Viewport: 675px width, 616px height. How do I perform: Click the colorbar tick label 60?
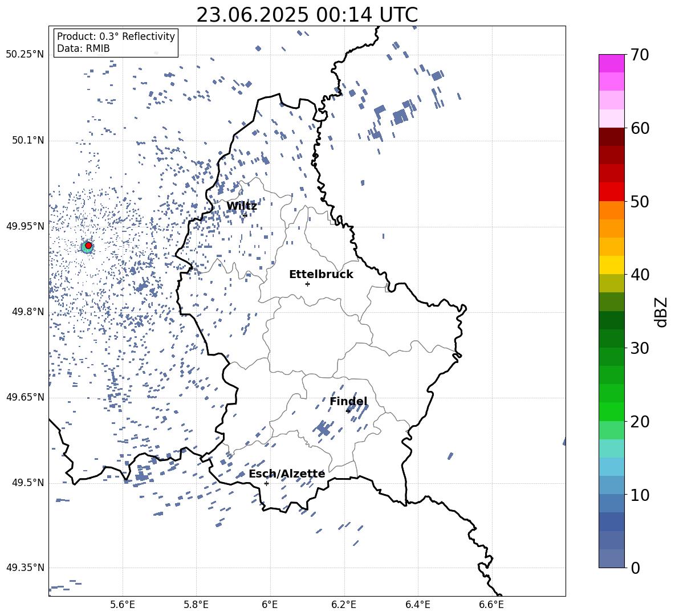tap(640, 128)
